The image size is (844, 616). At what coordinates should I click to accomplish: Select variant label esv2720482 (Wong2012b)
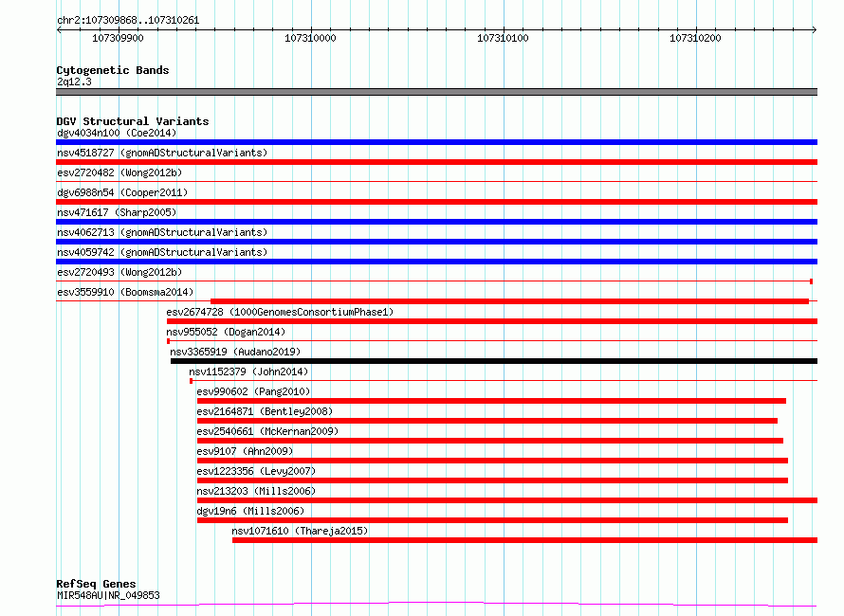[x=119, y=172]
